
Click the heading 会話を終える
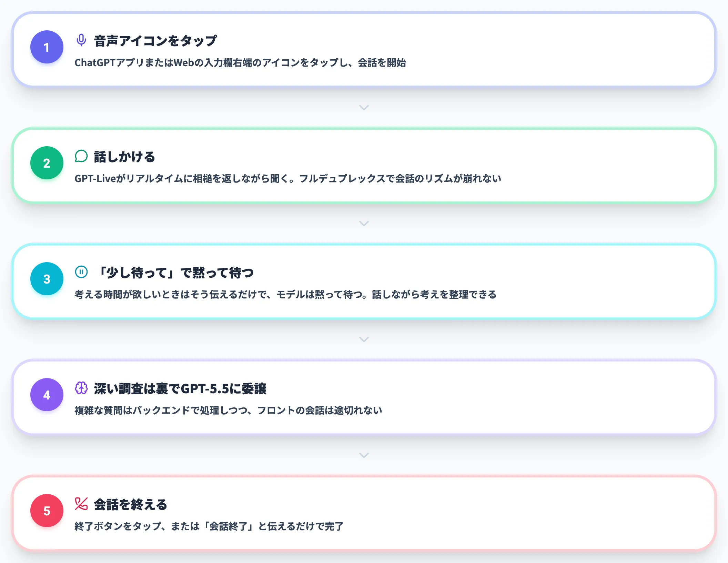point(131,504)
